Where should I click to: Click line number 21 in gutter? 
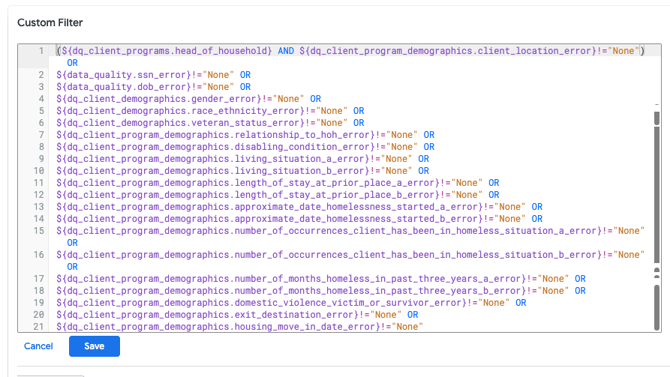39,326
